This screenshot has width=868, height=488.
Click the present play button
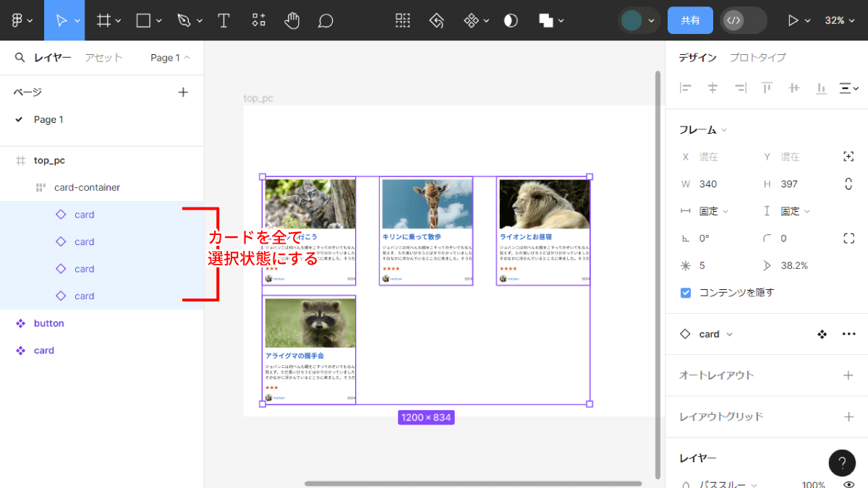point(793,20)
